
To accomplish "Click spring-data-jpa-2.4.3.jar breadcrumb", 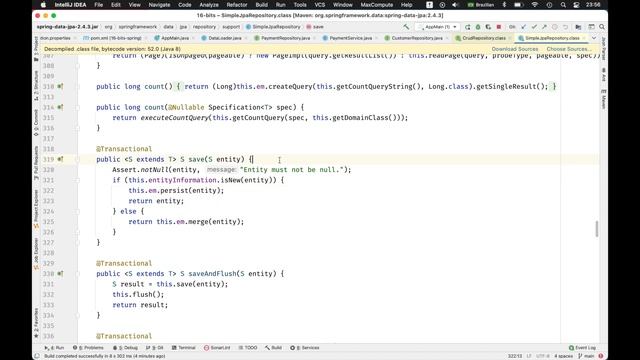I will tap(67, 27).
